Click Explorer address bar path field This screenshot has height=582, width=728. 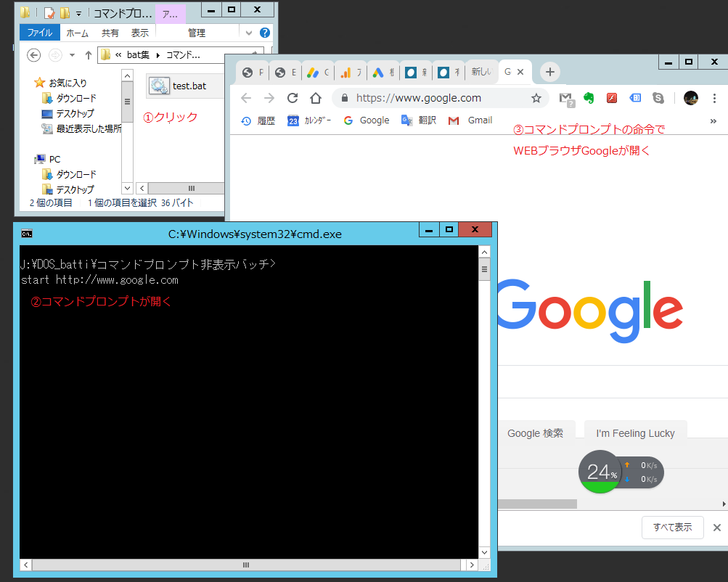coord(180,54)
